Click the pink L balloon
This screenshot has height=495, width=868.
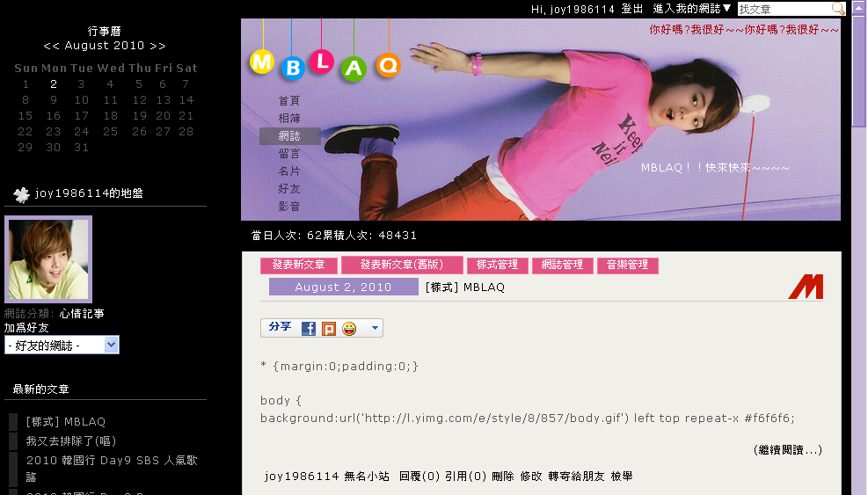point(321,62)
